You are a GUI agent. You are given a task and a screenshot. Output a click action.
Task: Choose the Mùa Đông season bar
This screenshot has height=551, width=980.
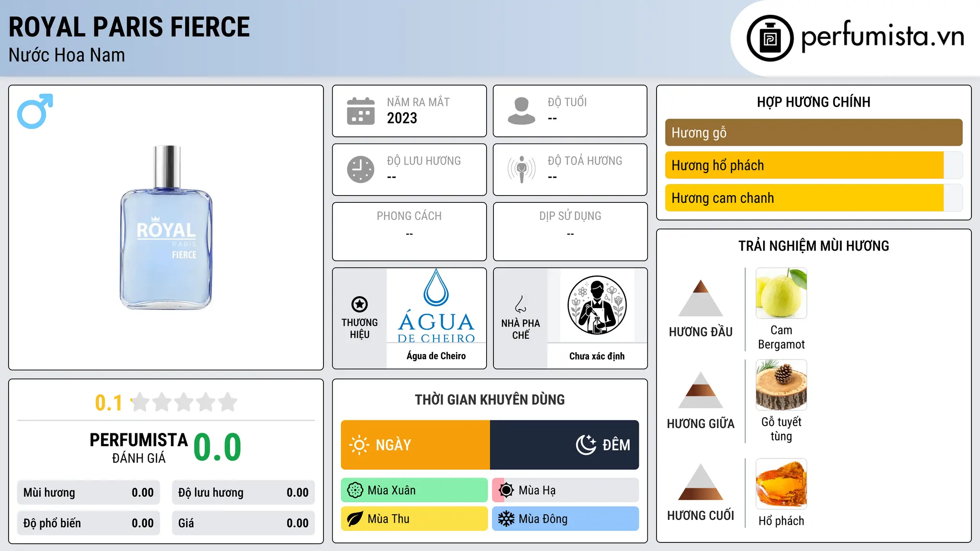[x=566, y=519]
